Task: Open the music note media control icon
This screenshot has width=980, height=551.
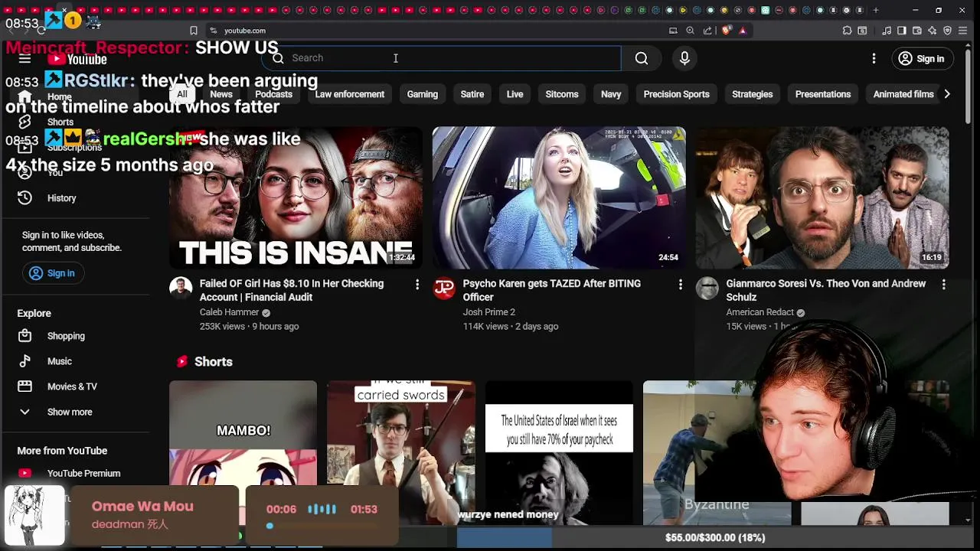Action: point(887,31)
